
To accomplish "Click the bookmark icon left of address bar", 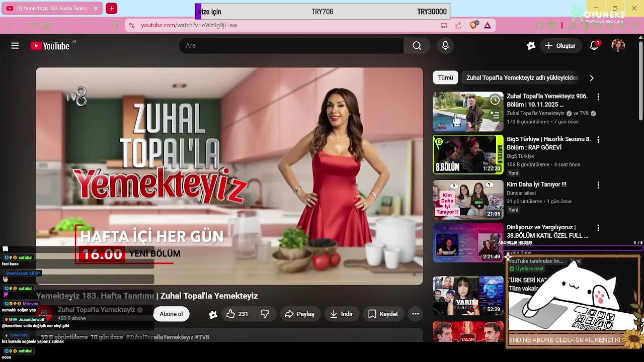I will click(115, 25).
